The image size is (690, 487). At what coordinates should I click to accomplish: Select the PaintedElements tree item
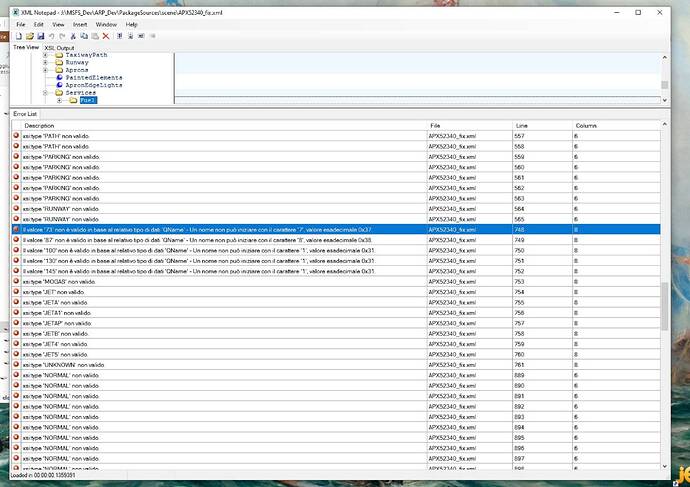[x=94, y=77]
